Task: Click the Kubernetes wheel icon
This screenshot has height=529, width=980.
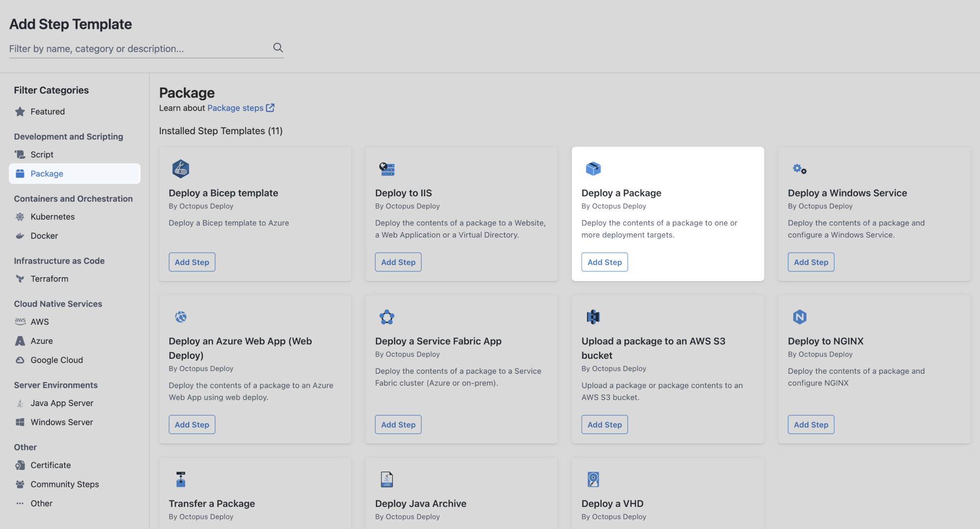Action: [20, 216]
